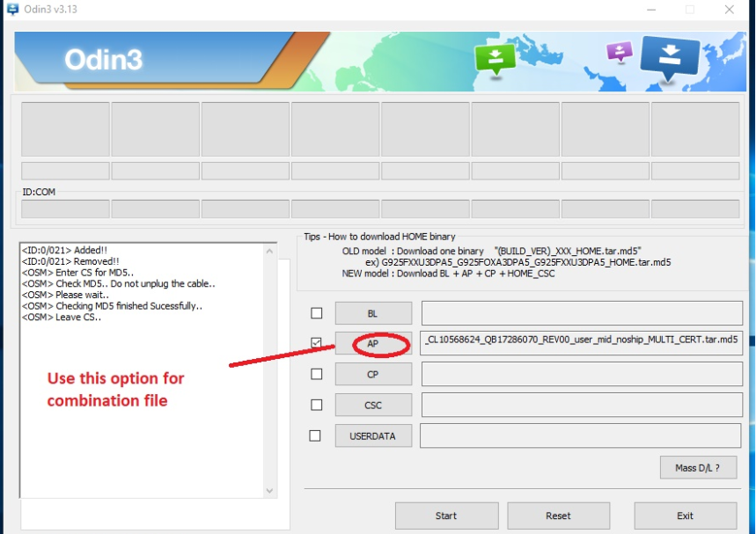756x534 pixels.
Task: Select the 'Enter CS for MD5..' log line
Action: click(77, 273)
